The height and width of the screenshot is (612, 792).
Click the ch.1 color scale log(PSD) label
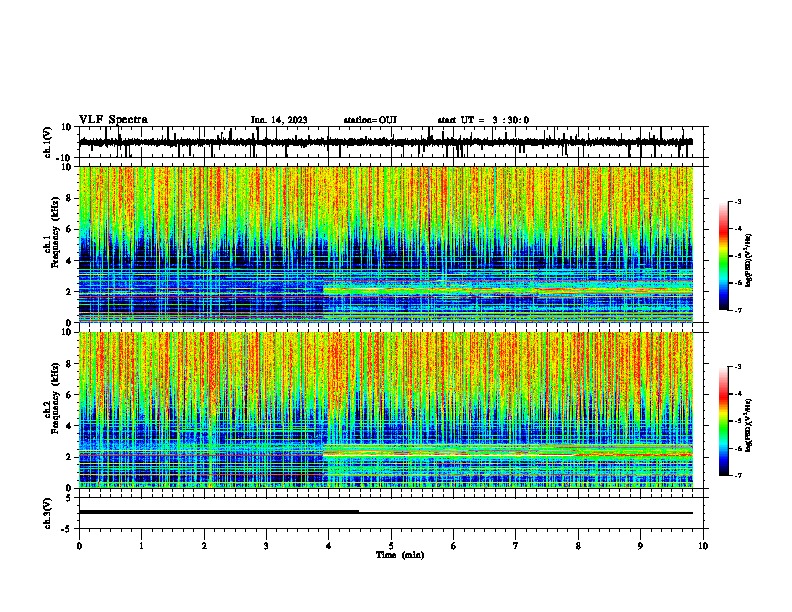point(749,261)
